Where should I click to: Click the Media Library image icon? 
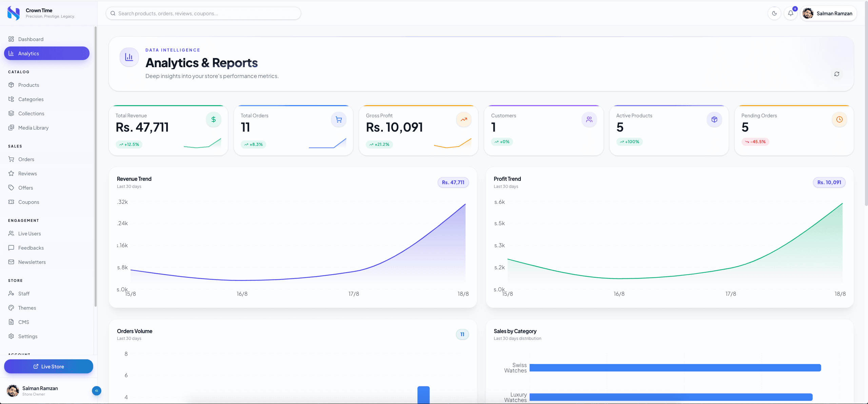[x=11, y=128]
